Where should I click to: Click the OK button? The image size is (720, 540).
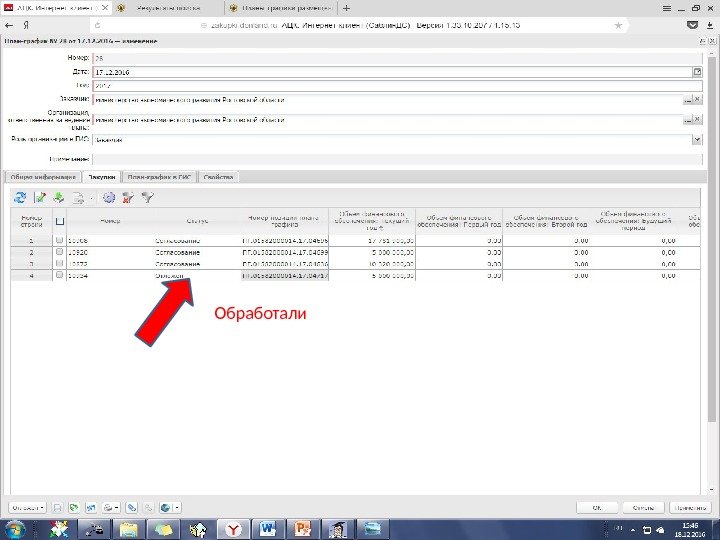597,507
